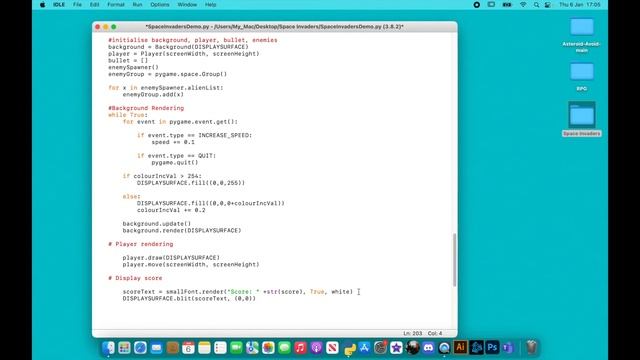The height and width of the screenshot is (360, 640).
Task: Open the File menu
Action: click(77, 5)
